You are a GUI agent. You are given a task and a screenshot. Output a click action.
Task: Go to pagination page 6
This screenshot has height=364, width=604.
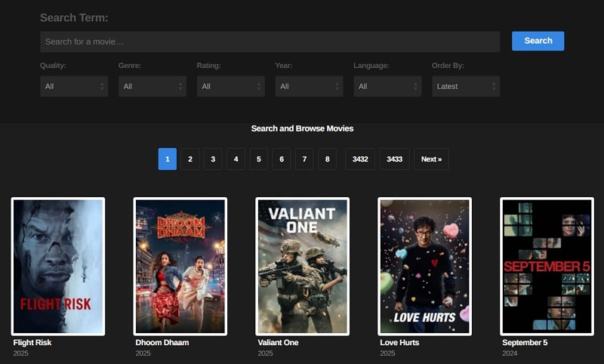click(282, 159)
